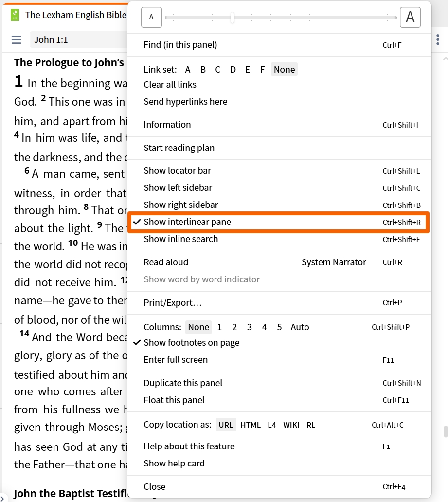
Task: Click heading 'The Prologue to John's'
Action: pyautogui.click(x=69, y=63)
